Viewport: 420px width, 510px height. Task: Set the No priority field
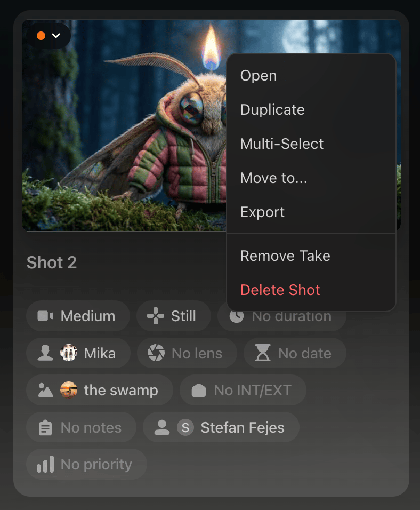coord(86,464)
